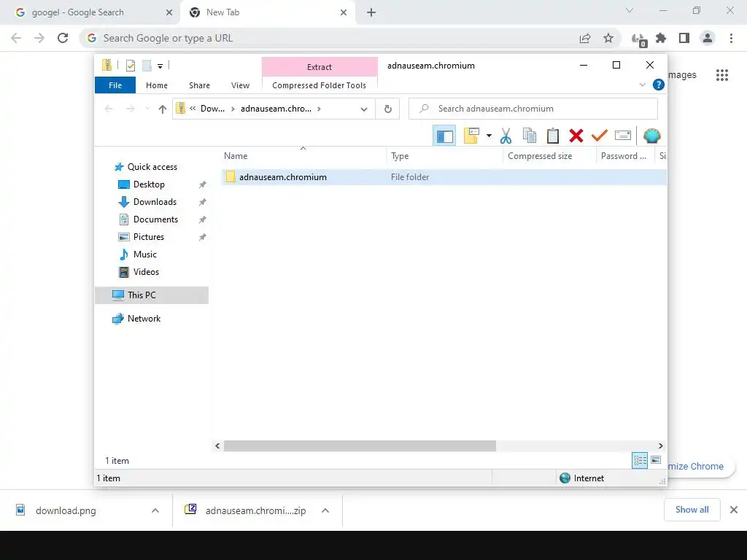
Task: Expand the Explorer ribbon chevron
Action: click(x=642, y=85)
